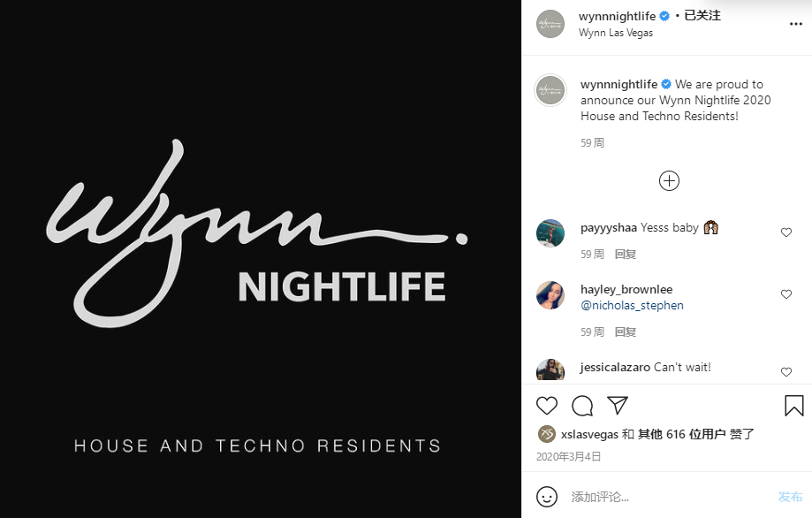Open the comment bubble icon
The height and width of the screenshot is (518, 812).
582,406
